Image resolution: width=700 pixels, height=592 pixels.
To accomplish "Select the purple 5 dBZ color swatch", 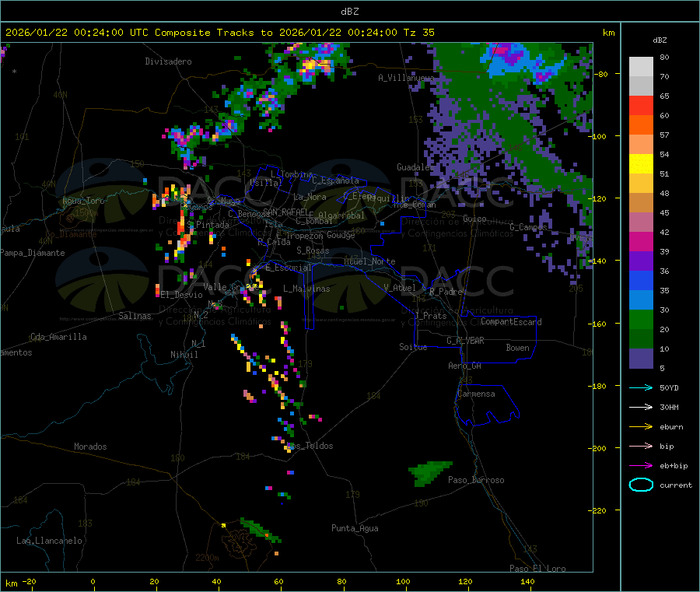I will click(x=641, y=359).
